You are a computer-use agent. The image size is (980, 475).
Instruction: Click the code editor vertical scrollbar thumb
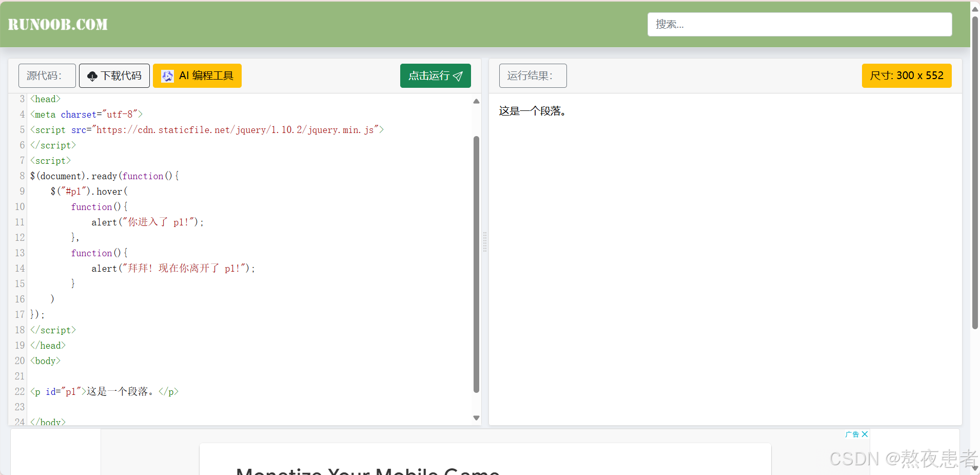click(476, 264)
